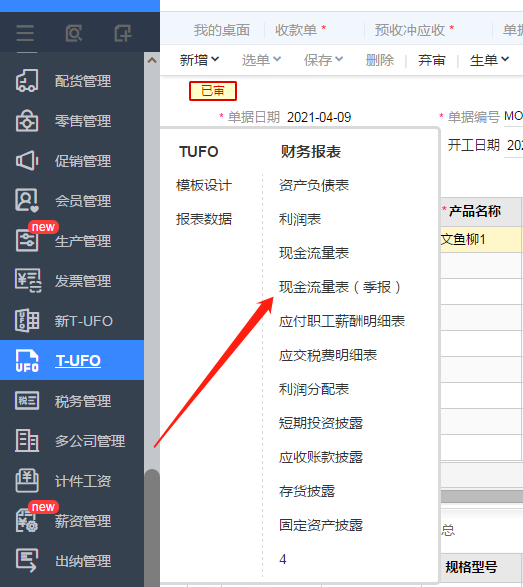Open the 多公司管理 building icon
This screenshot has width=523, height=587.
pyautogui.click(x=27, y=440)
